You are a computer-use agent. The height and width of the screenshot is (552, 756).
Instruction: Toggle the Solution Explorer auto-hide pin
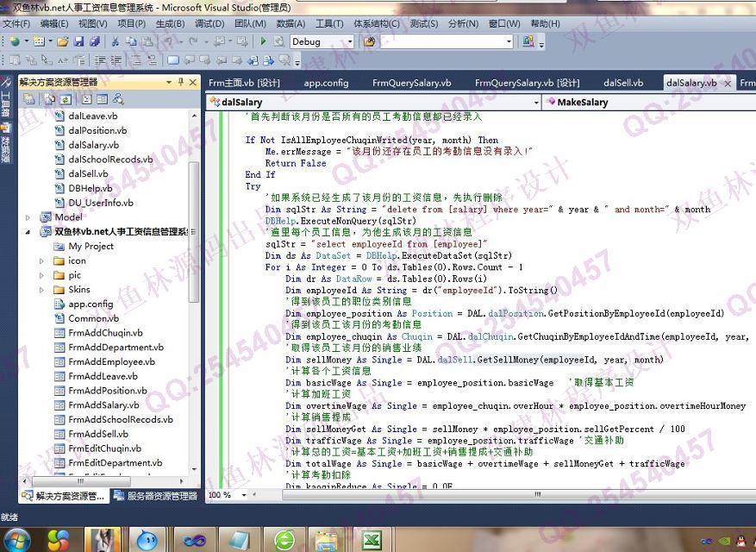click(x=181, y=82)
